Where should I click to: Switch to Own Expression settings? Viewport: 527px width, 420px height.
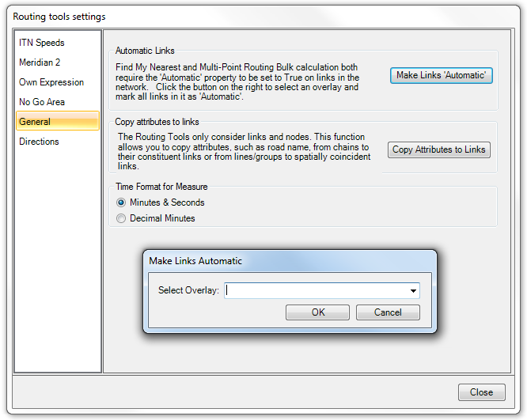point(51,82)
